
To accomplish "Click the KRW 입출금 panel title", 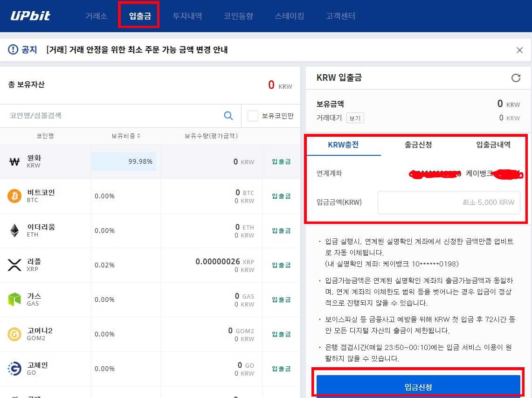I will [x=339, y=77].
